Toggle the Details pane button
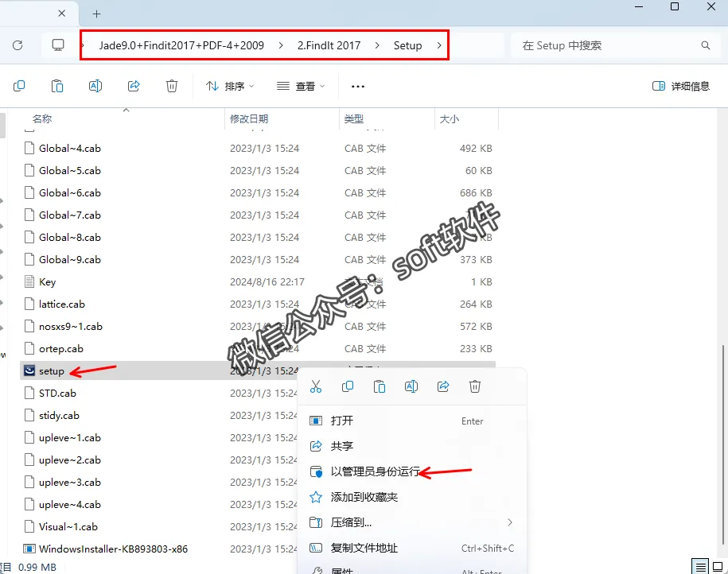Image resolution: width=728 pixels, height=574 pixels. coord(680,87)
